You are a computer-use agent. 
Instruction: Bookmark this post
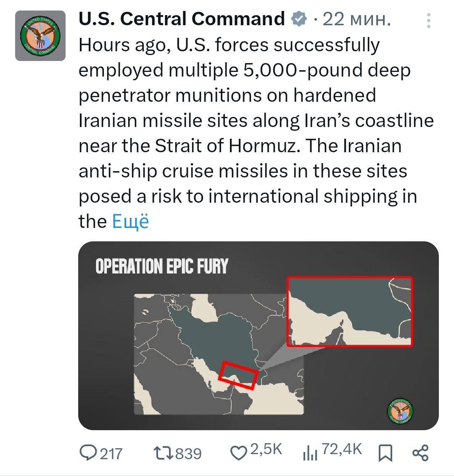[x=385, y=453]
